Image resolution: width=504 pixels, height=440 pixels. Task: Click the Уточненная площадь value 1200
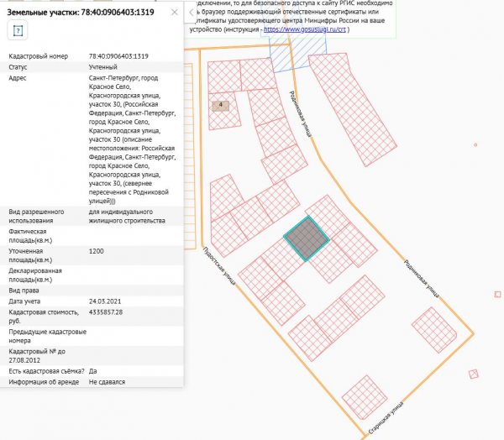pos(97,251)
